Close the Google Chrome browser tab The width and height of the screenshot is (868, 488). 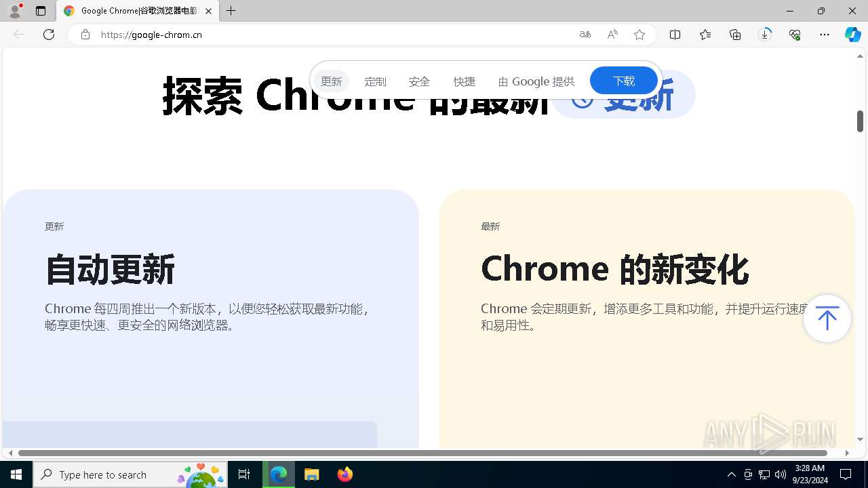pyautogui.click(x=208, y=11)
